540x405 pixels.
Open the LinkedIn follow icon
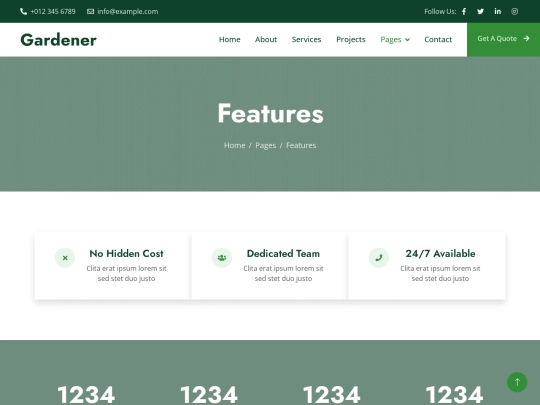[x=498, y=11]
